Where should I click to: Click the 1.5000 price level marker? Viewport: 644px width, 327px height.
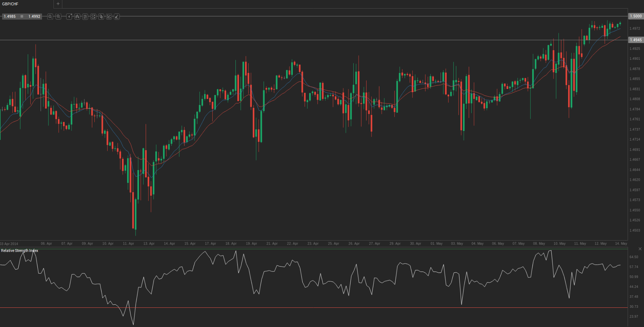click(635, 16)
